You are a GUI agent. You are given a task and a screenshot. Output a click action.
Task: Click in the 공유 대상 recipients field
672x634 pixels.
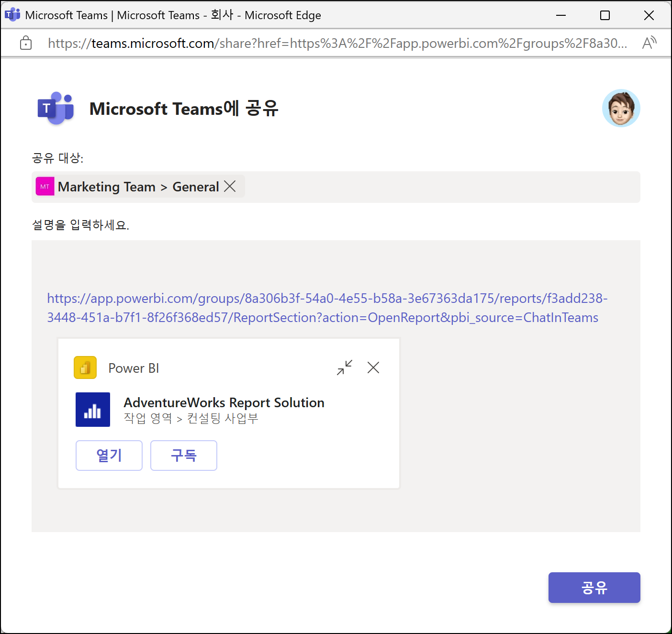click(x=336, y=187)
